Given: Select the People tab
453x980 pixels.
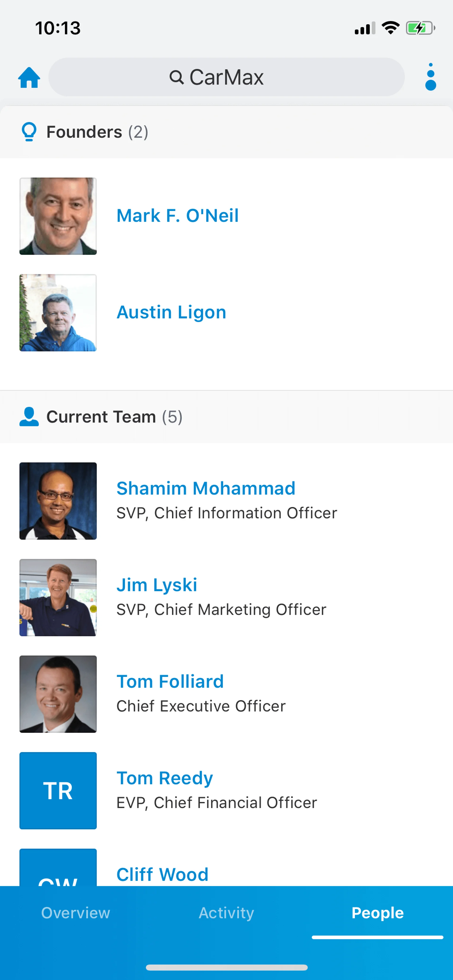Looking at the screenshot, I should click(377, 913).
